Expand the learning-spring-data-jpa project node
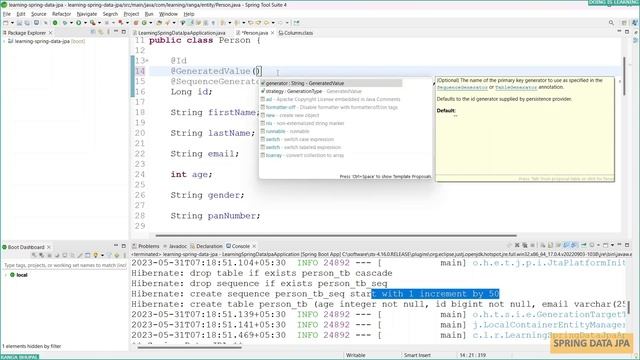Viewport: 640px width, 360px height. coord(4,41)
